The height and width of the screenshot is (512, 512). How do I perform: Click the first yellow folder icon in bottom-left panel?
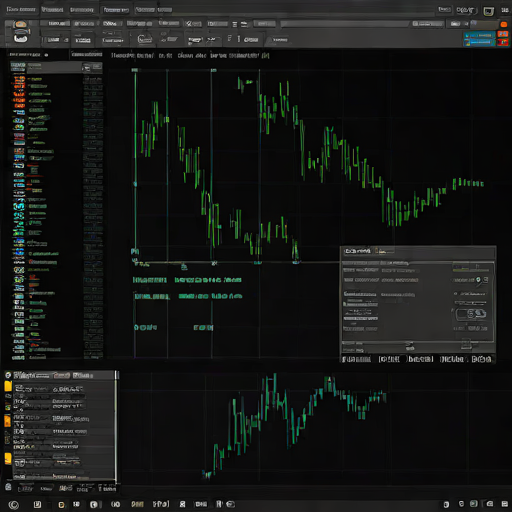(8, 386)
